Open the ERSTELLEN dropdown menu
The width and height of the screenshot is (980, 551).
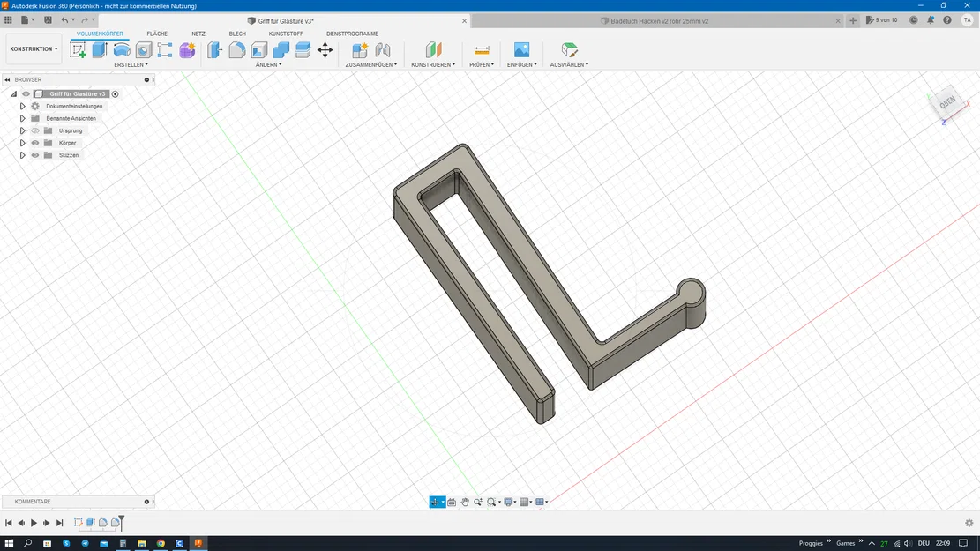tap(131, 64)
